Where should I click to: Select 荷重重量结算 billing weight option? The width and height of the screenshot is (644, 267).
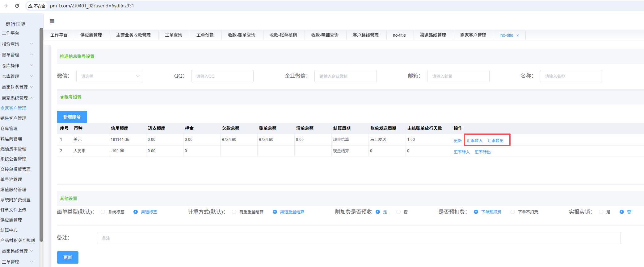click(234, 212)
